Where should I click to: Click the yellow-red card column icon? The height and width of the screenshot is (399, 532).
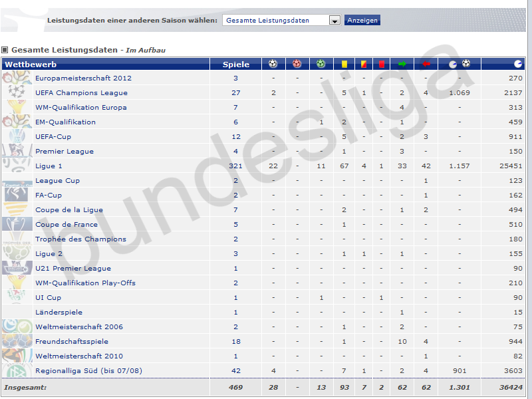coord(364,64)
